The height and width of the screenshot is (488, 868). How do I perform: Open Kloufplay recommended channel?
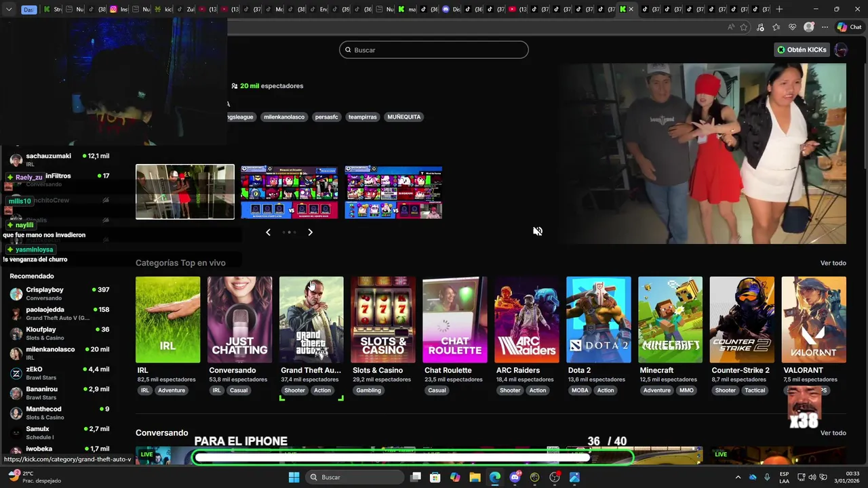(60, 333)
